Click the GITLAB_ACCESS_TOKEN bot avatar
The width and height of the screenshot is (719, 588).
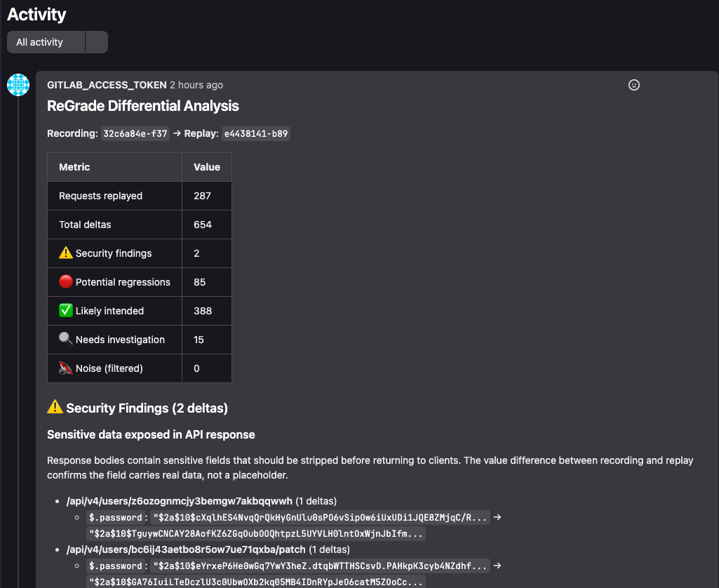(x=18, y=85)
